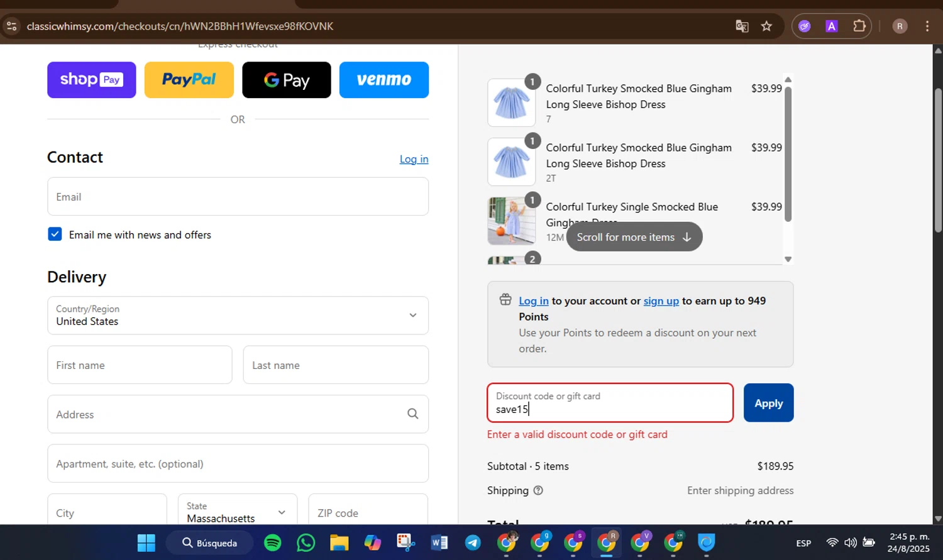943x560 pixels.
Task: Click into the First name field
Action: click(140, 365)
